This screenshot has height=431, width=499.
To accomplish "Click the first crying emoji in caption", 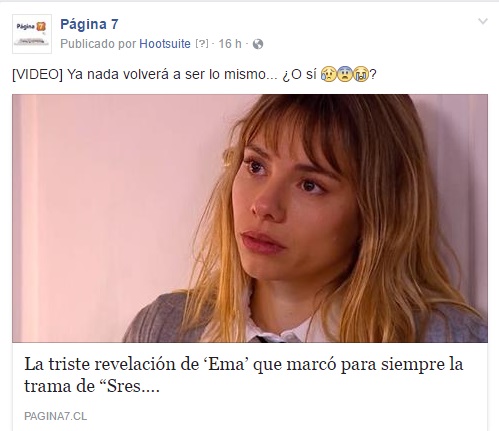I will point(328,74).
